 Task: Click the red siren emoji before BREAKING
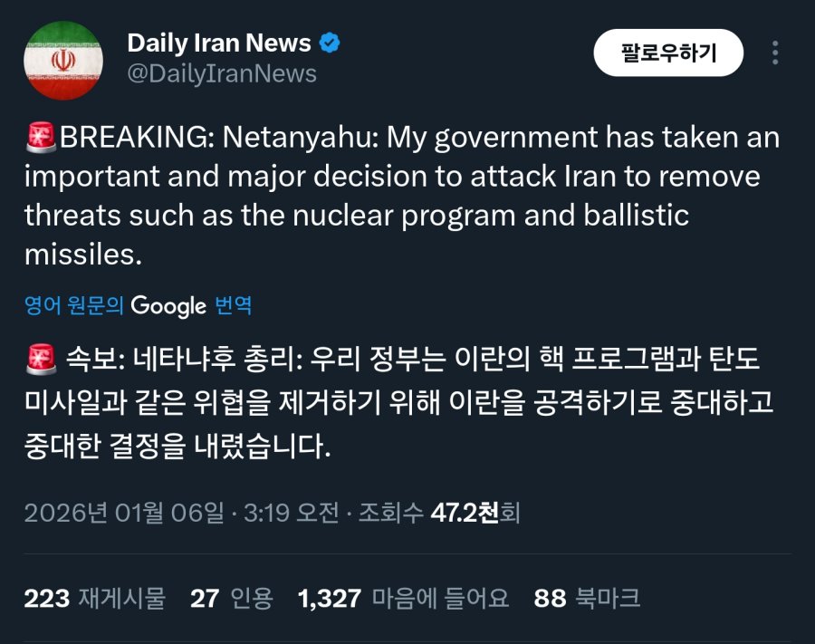[x=42, y=138]
